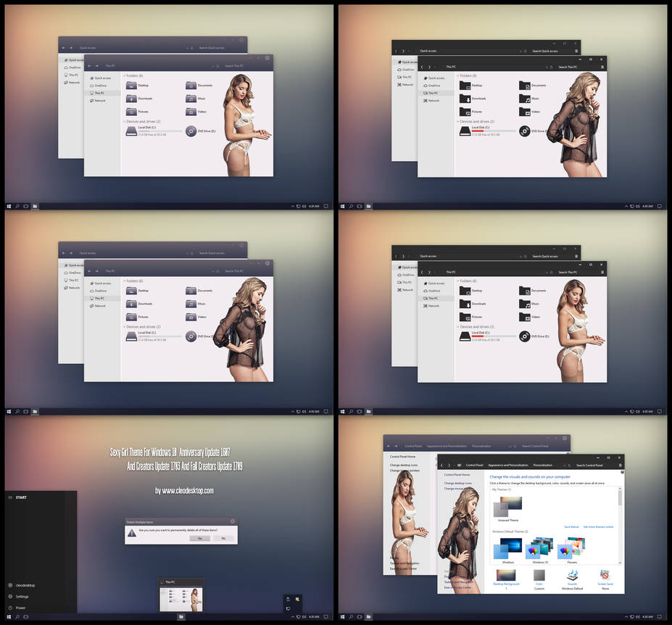The image size is (672, 625).
Task: Open Videos folder in the top-right screenshot
Action: coord(530,112)
